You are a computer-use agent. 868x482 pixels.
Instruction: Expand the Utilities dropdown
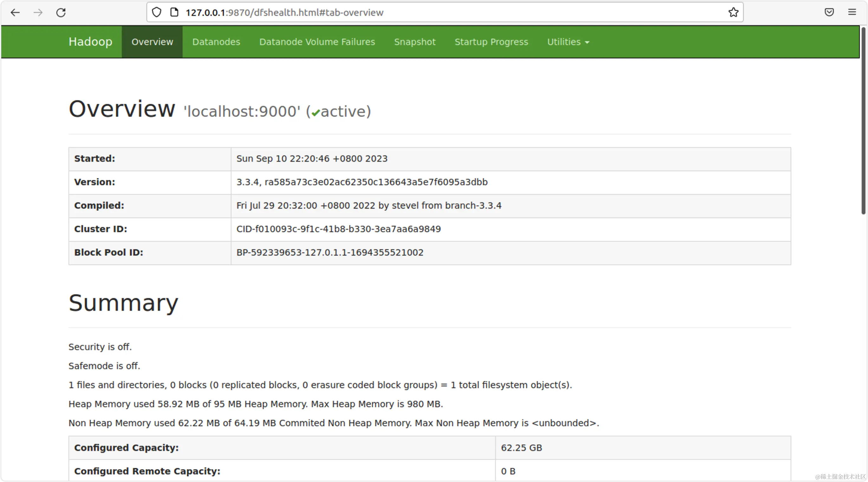coord(568,42)
